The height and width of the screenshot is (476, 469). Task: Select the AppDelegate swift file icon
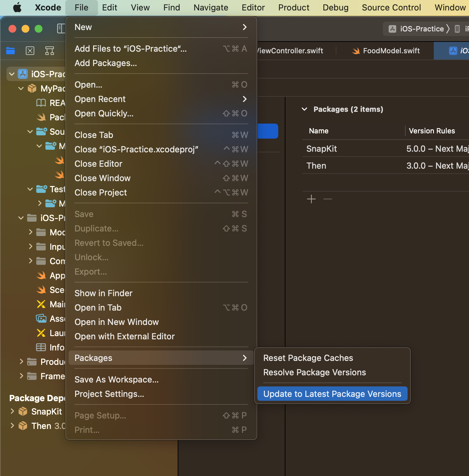tap(41, 275)
